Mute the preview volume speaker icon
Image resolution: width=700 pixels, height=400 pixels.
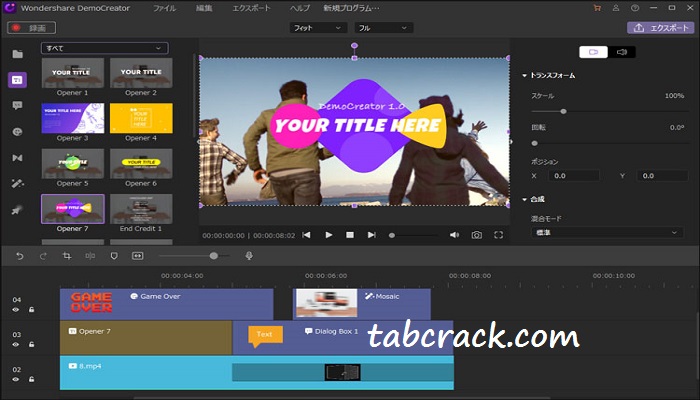pos(454,235)
